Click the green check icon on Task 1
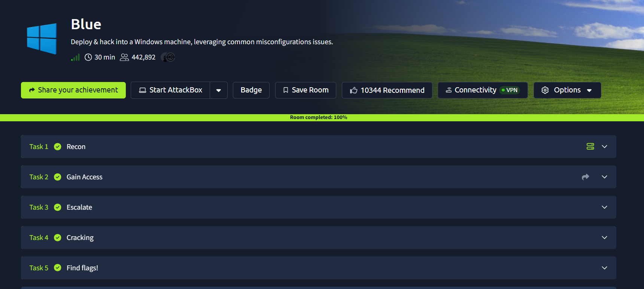This screenshot has width=644, height=289. coord(58,147)
